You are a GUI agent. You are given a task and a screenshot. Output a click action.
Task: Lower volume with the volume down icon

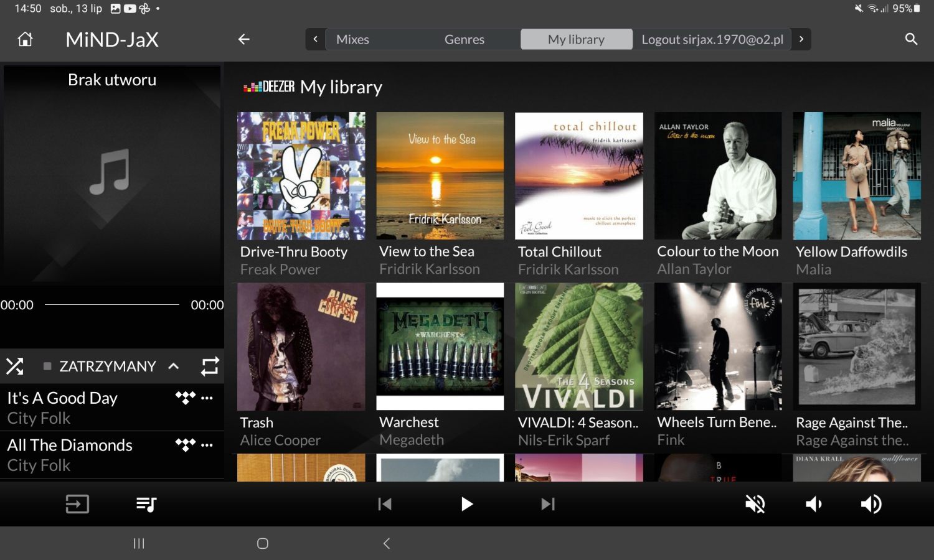814,504
